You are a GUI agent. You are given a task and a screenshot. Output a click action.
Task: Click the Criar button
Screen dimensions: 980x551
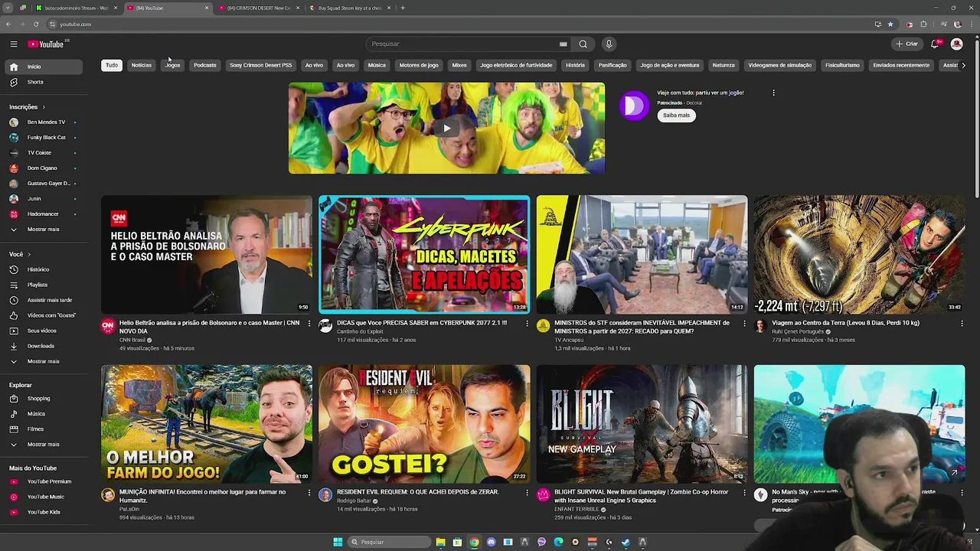click(x=906, y=44)
